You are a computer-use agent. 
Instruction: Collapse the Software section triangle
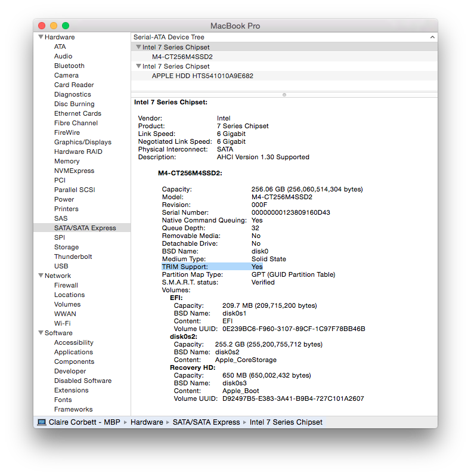pos(41,332)
